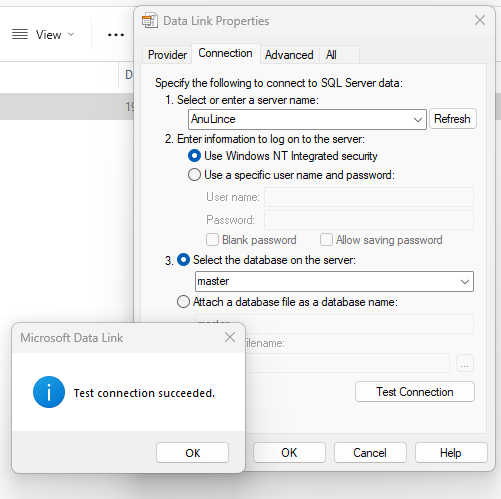Switch to the Provider tab
Viewport: 501px width, 499px height.
(x=167, y=55)
